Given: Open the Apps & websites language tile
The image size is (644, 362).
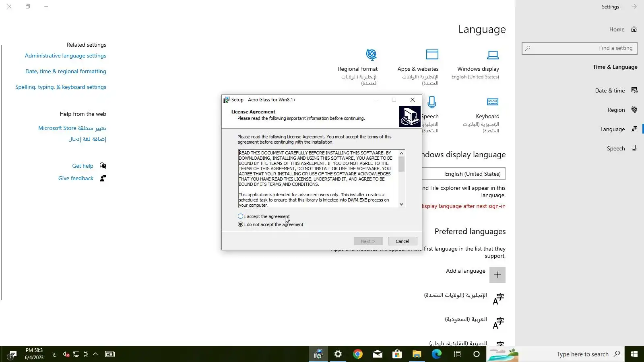Looking at the screenshot, I should tap(418, 67).
